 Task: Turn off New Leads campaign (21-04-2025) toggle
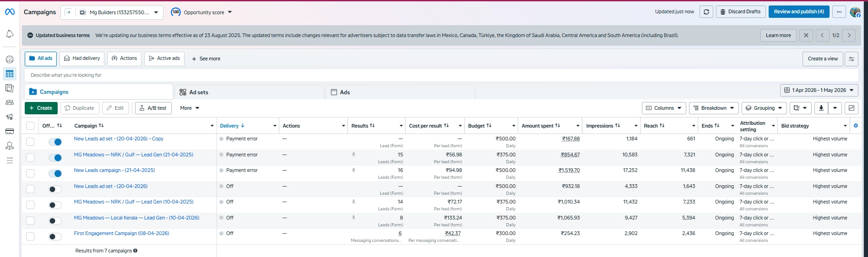(55, 173)
